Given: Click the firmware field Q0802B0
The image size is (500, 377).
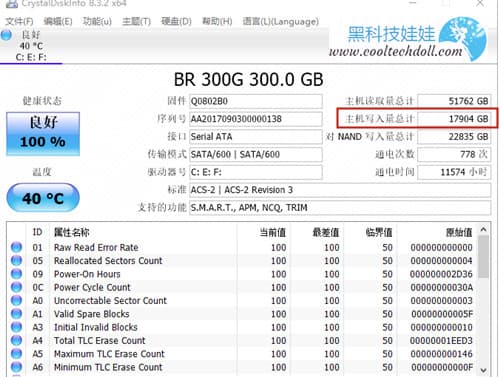Looking at the screenshot, I should (256, 101).
